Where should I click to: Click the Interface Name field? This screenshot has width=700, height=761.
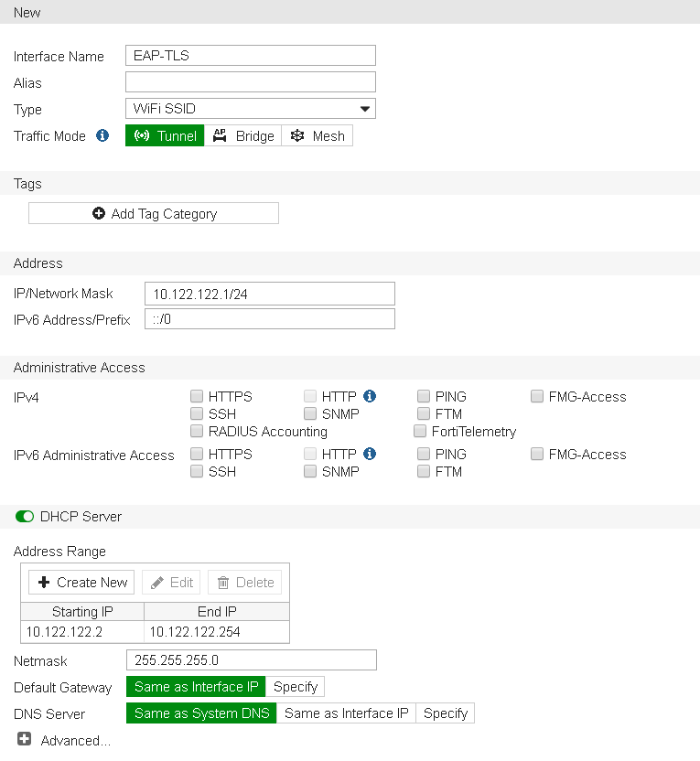point(250,56)
